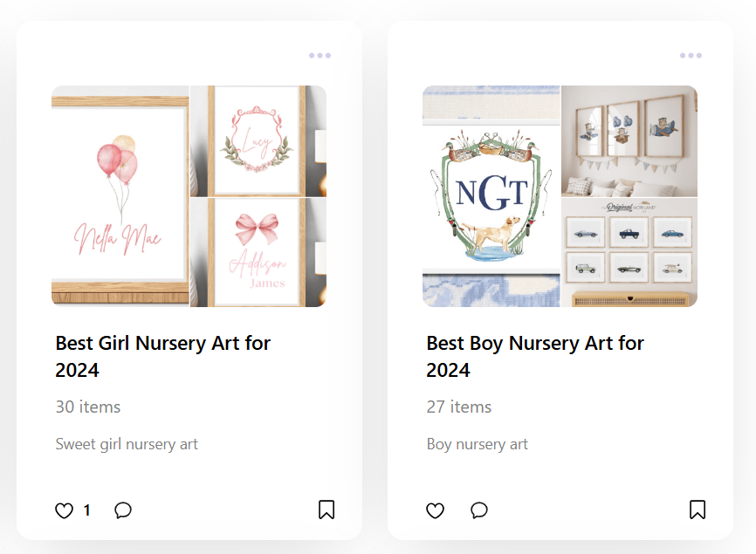Like the Best Girl Nursery Art collection
756x554 pixels.
[64, 510]
